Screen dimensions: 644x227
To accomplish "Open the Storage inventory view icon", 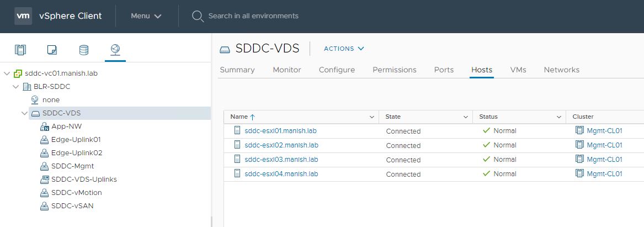I will point(83,50).
